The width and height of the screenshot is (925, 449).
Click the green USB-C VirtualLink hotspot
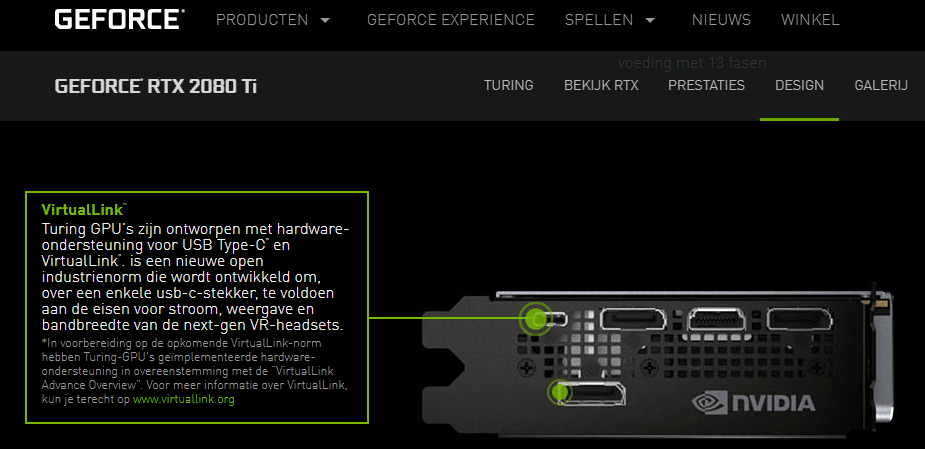(536, 319)
